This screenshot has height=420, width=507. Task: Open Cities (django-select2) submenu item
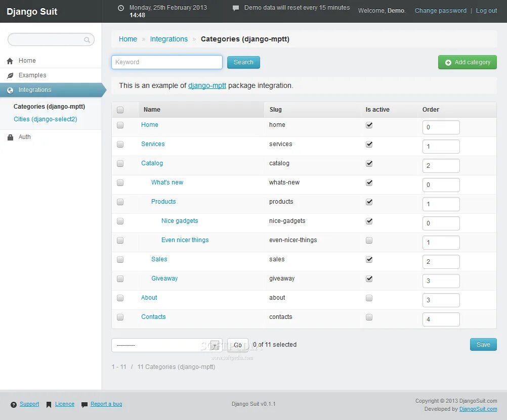[x=45, y=119]
